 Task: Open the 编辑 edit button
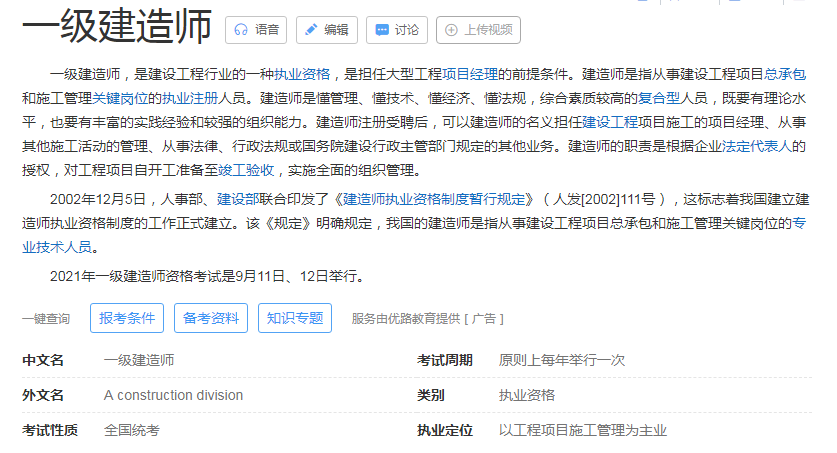coord(327,30)
